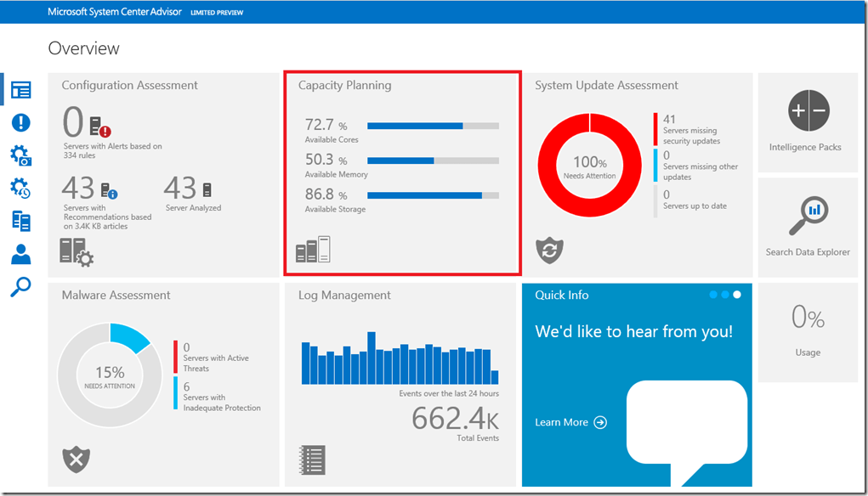Open the dashboard overview sidebar icon
The image size is (868, 496).
pyautogui.click(x=20, y=90)
